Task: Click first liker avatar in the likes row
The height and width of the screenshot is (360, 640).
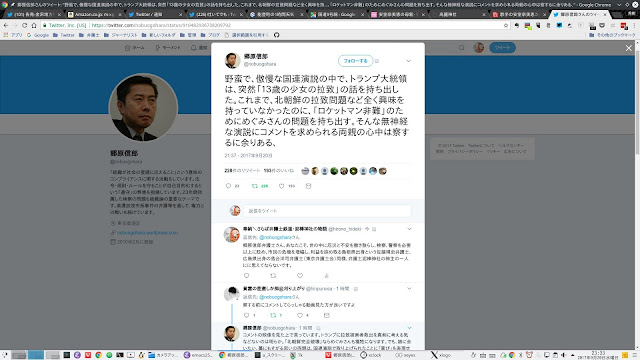Action: click(x=305, y=171)
